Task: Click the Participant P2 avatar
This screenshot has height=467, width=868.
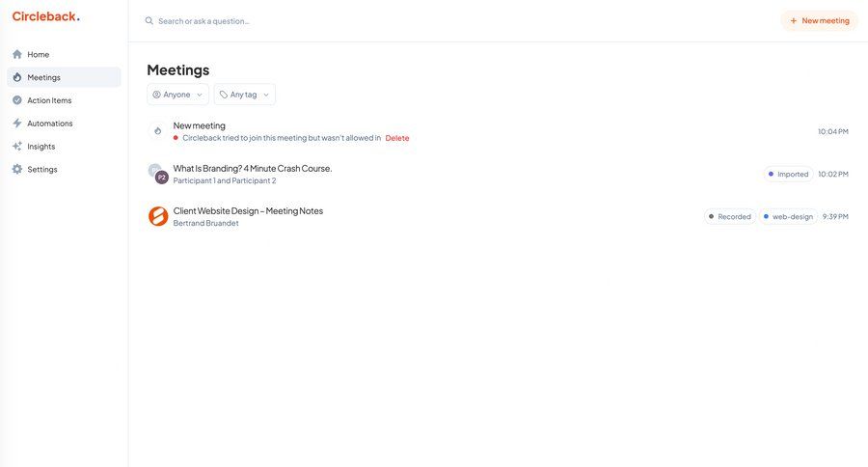Action: [162, 178]
